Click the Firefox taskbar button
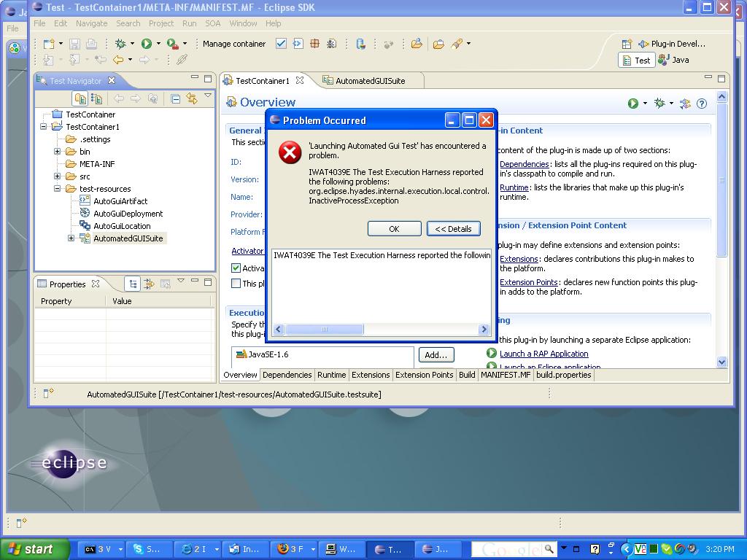The height and width of the screenshot is (560, 747). click(294, 549)
